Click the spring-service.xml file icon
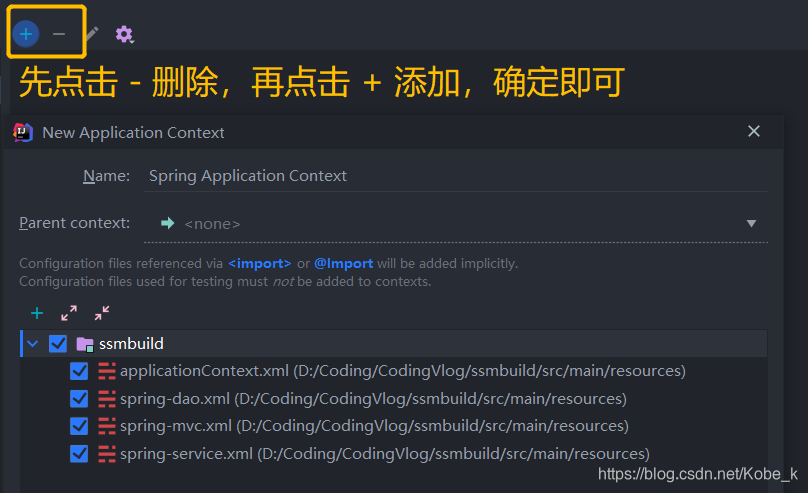 [x=107, y=454]
